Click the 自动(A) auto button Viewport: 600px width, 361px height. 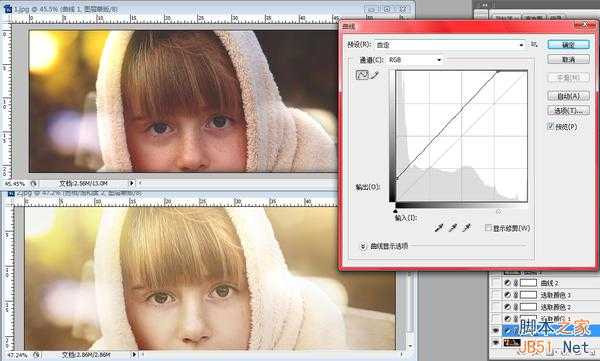568,96
